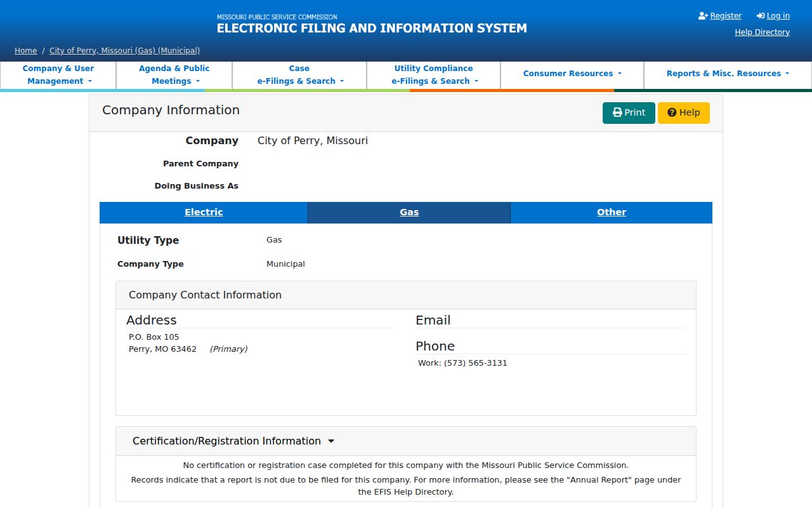
Task: Click the Perry, MO 63462 address line
Action: 162,349
